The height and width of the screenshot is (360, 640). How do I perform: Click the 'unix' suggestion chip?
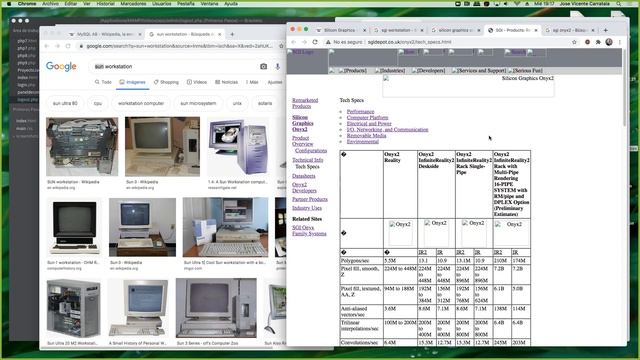click(x=237, y=103)
